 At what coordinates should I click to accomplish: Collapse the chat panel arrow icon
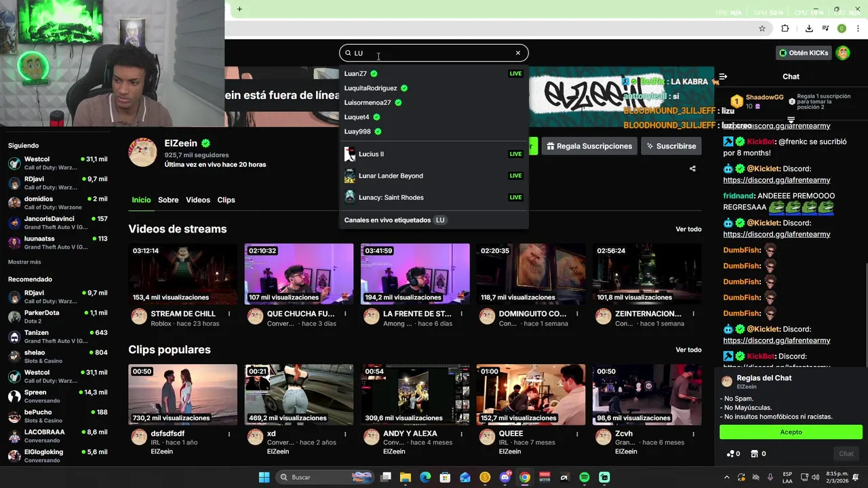click(x=723, y=77)
